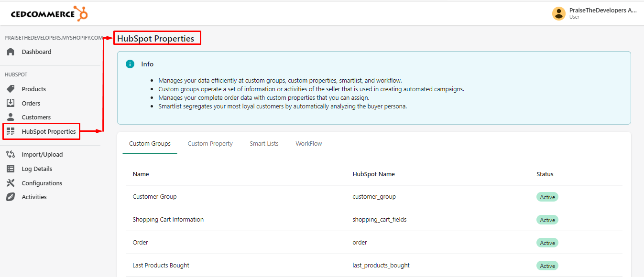Click the Orders download-box icon

[11, 103]
